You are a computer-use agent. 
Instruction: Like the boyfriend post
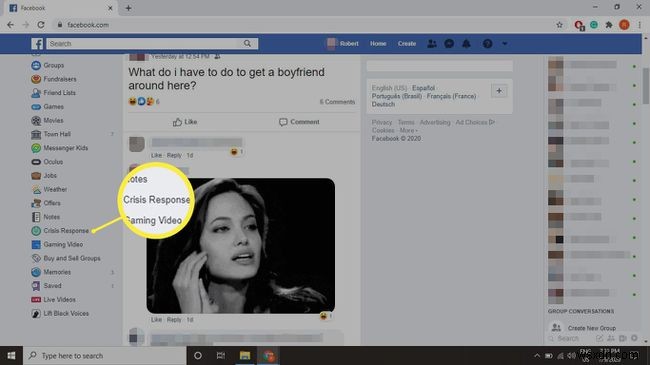coord(185,122)
